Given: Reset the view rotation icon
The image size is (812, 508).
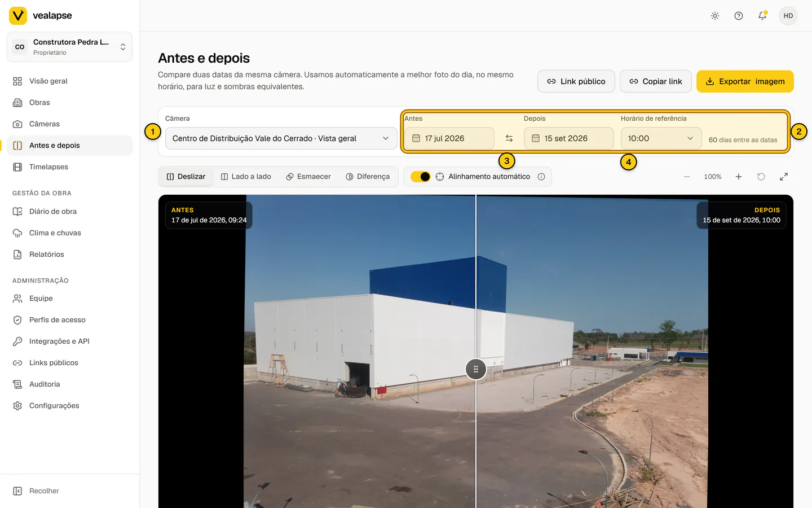Looking at the screenshot, I should (761, 177).
